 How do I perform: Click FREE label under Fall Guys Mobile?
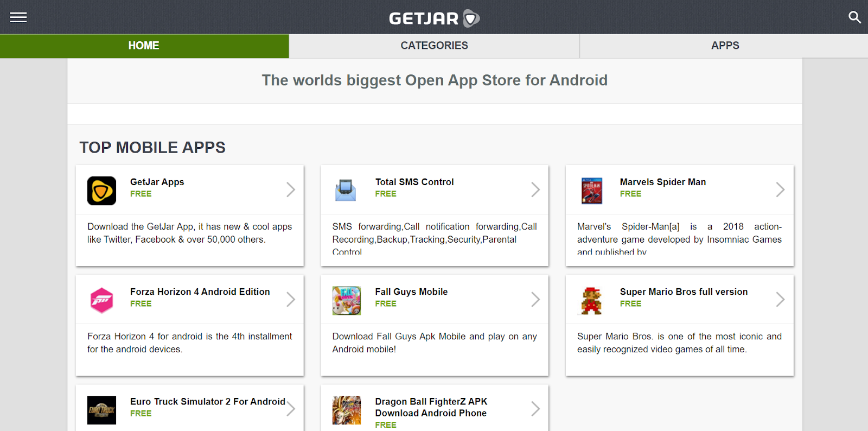(x=386, y=303)
